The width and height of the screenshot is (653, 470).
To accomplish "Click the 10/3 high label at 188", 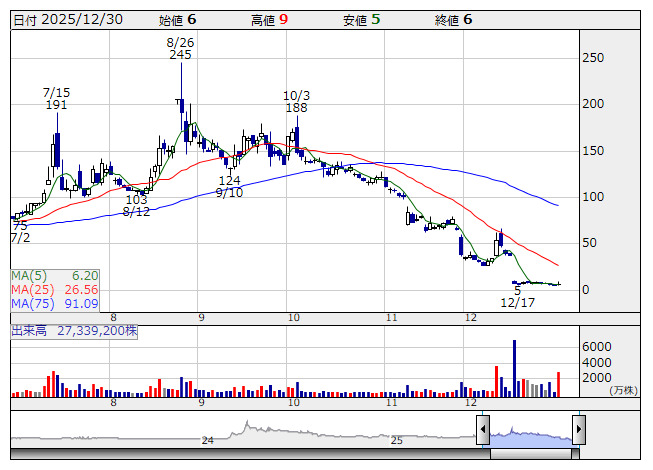I will (x=296, y=101).
